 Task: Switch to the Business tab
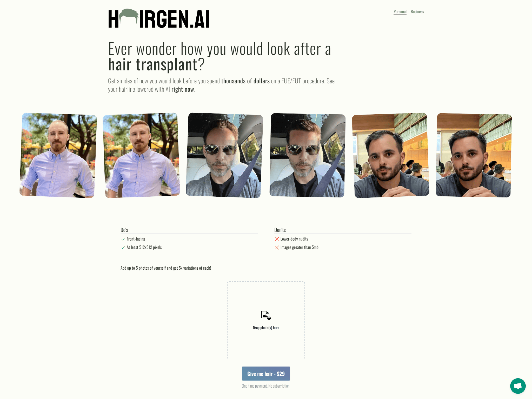417,12
